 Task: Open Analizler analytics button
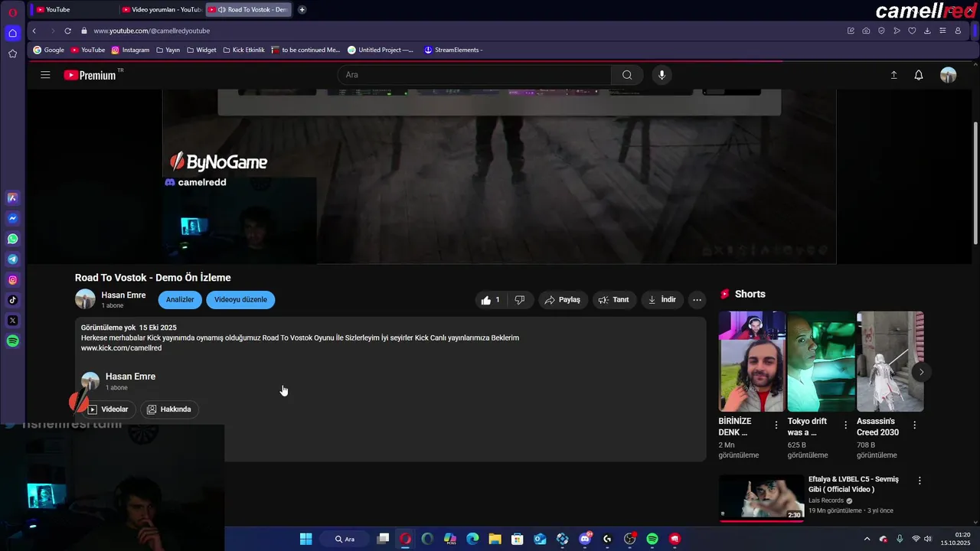tap(180, 300)
